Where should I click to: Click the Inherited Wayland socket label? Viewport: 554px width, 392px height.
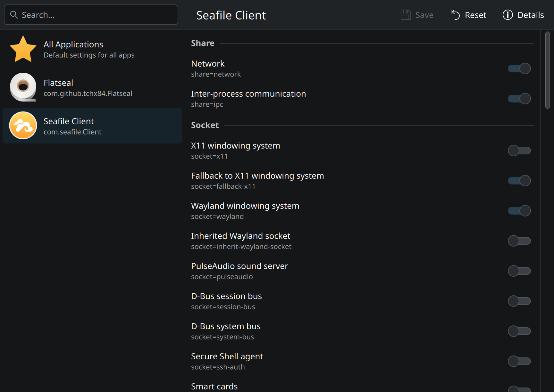240,236
